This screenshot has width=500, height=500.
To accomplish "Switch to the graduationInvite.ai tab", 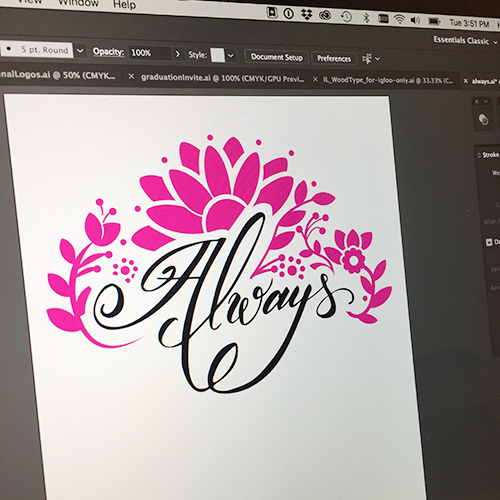I will click(x=222, y=79).
